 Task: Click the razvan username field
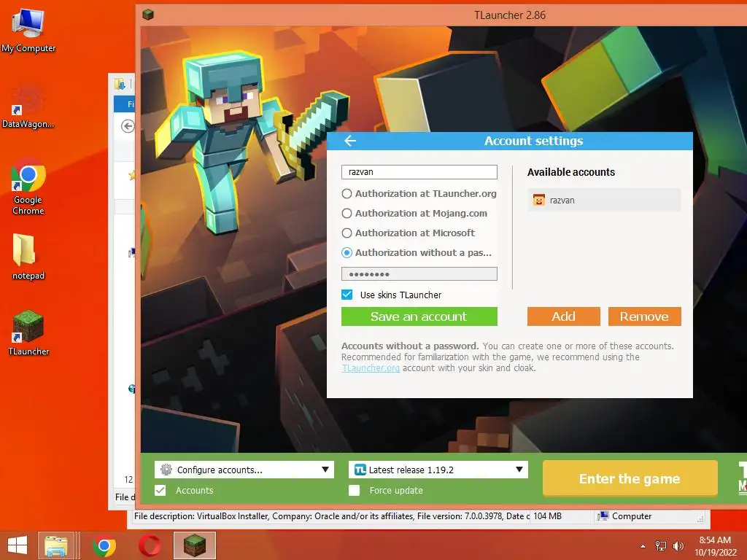coord(419,172)
